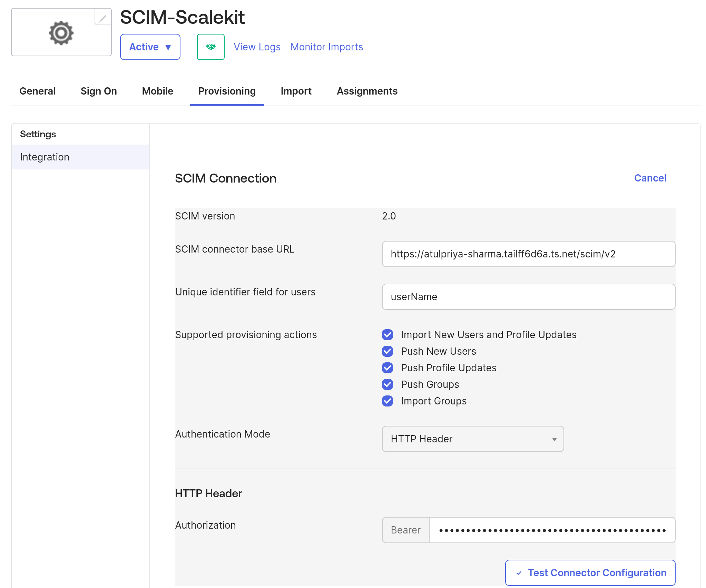Click the SCIM connector base URL field
Image resolution: width=706 pixels, height=588 pixels.
[528, 254]
